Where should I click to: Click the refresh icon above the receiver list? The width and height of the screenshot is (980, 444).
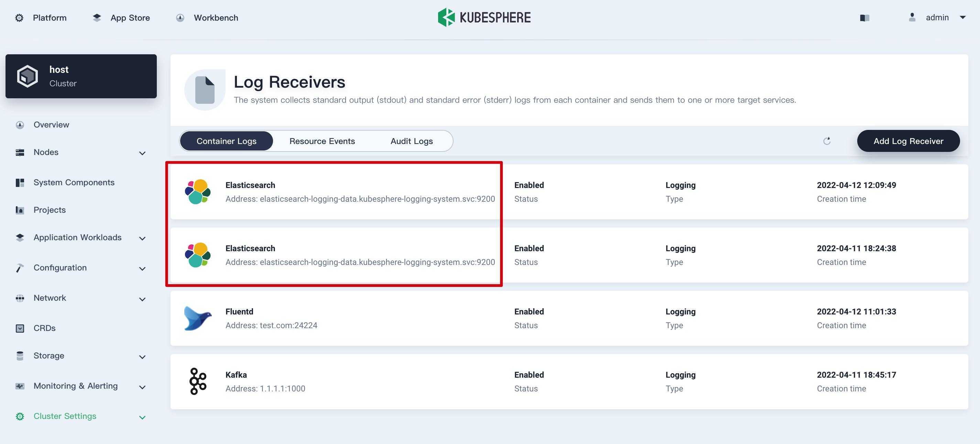pyautogui.click(x=827, y=141)
